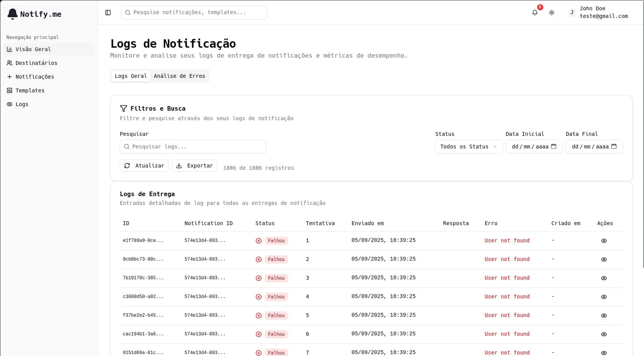Click the Erro column header
644x356 pixels.
(491, 223)
